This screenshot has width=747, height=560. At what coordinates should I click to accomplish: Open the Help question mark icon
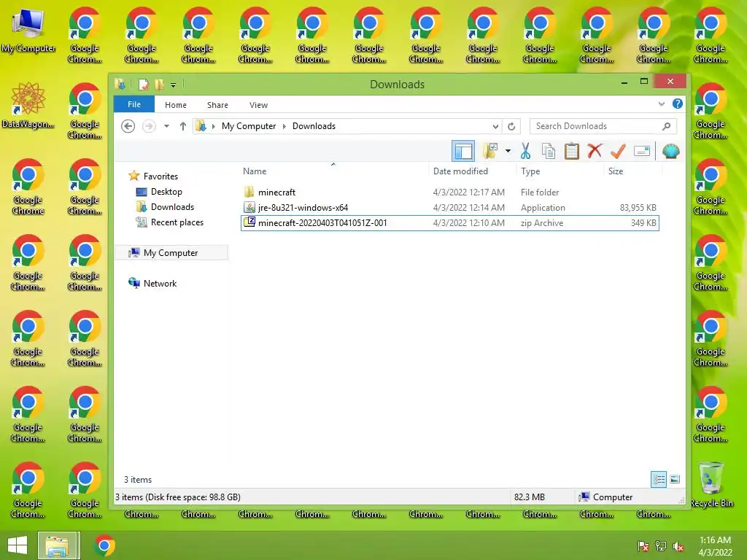point(677,104)
